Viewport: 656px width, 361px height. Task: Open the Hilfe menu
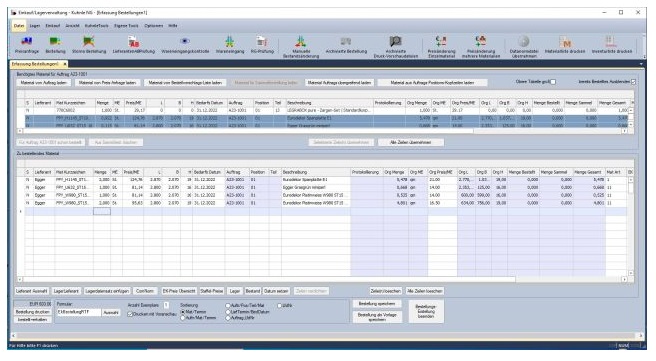click(173, 26)
